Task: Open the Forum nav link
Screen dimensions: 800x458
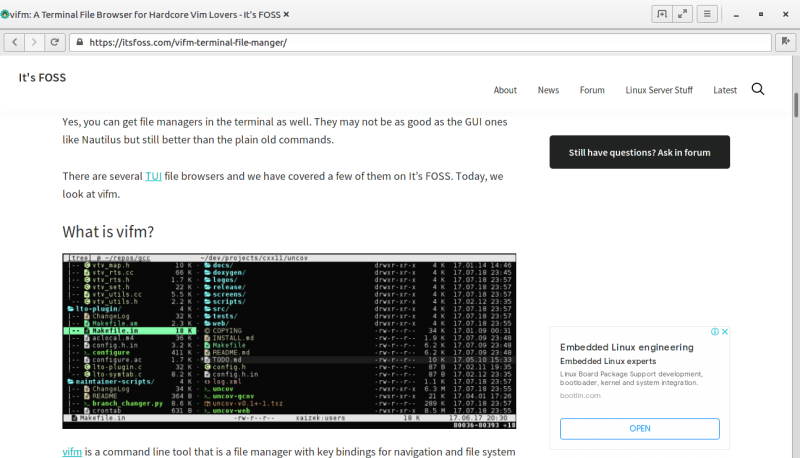Action: tap(592, 90)
